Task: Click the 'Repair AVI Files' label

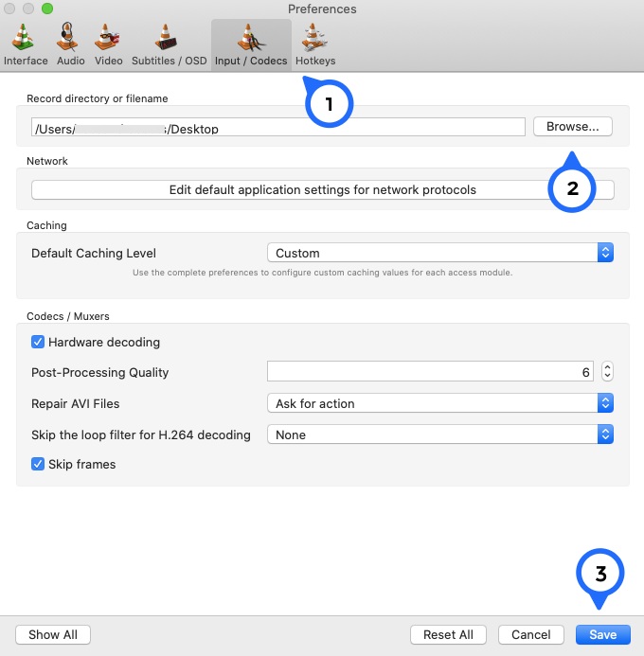Action: pos(76,403)
